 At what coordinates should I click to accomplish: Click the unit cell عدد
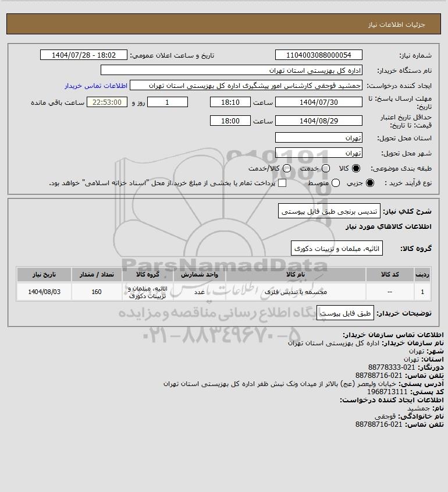coord(200,292)
